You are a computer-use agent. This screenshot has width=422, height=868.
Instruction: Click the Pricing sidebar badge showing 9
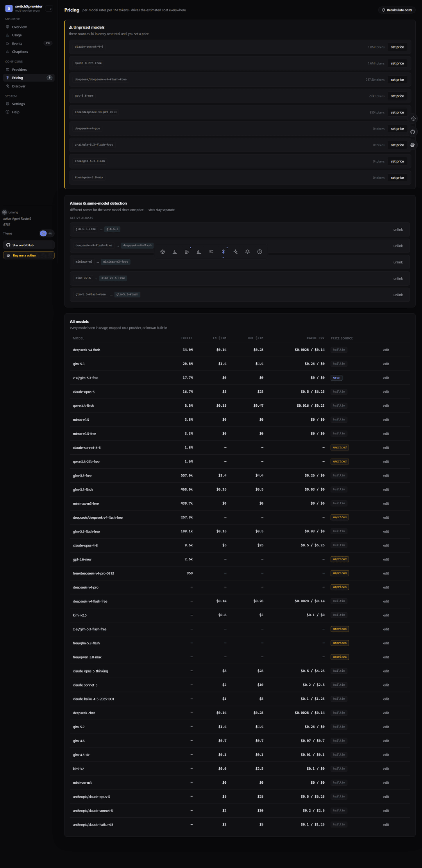tap(50, 78)
